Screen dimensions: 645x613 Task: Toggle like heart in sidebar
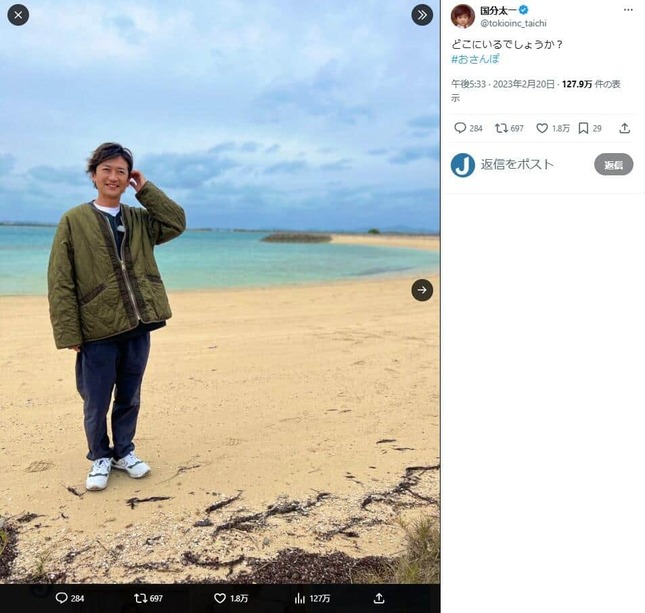(542, 128)
